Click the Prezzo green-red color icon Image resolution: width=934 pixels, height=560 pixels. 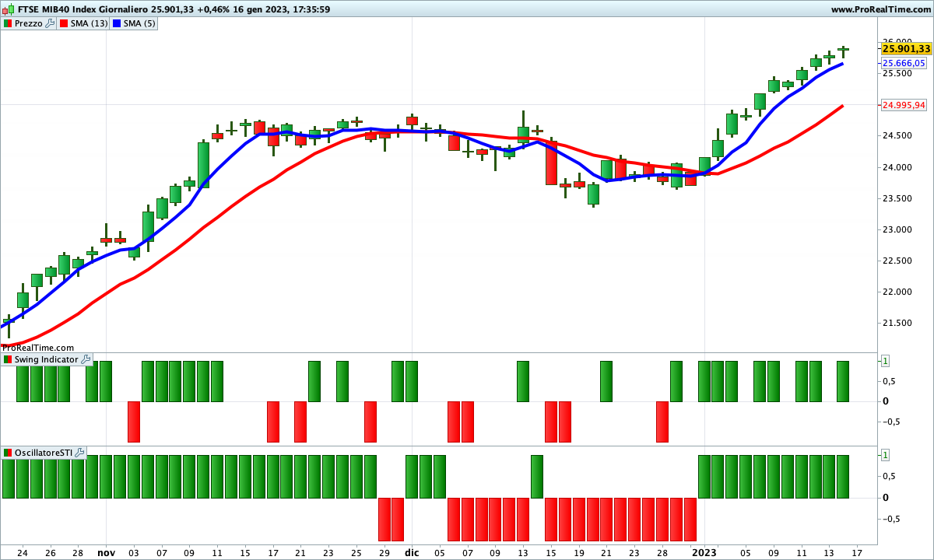(x=8, y=23)
